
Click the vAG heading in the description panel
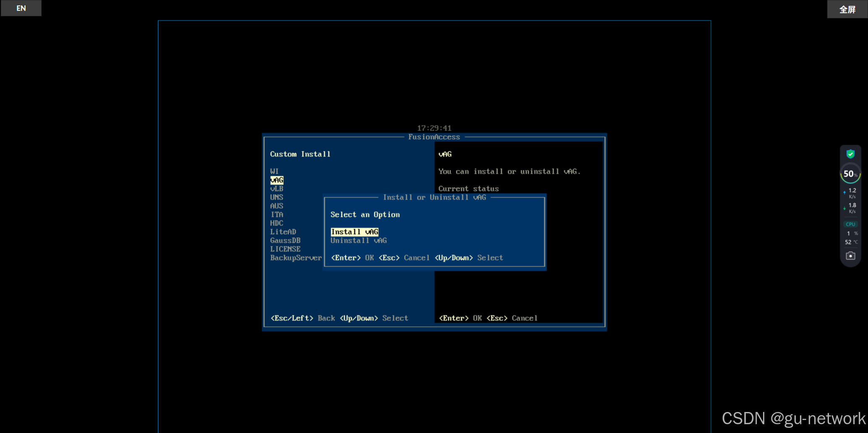[445, 154]
